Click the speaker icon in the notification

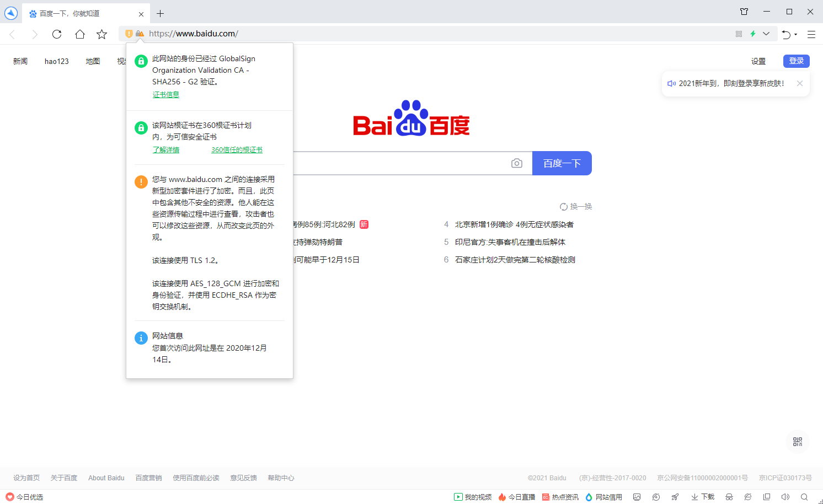pos(671,83)
